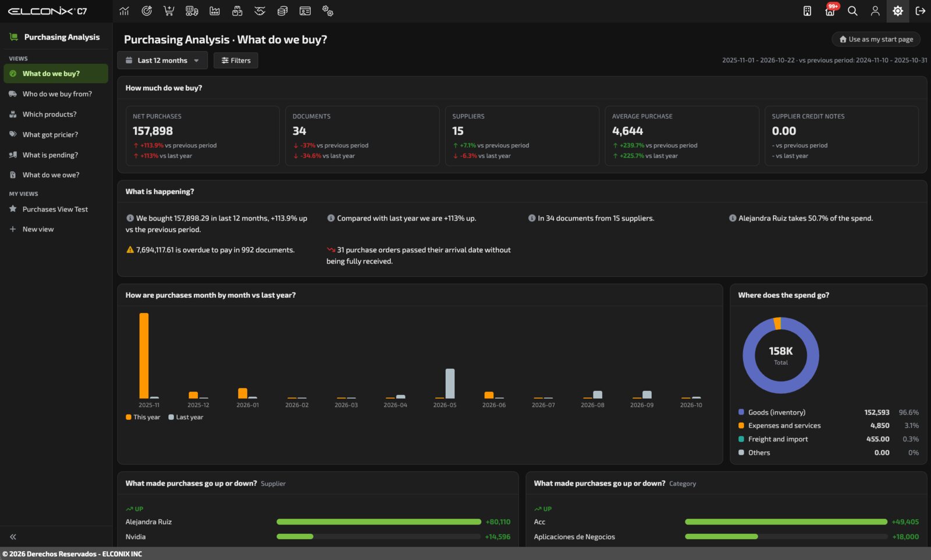
Task: Click the 31 purchase orders alert
Action: point(418,256)
